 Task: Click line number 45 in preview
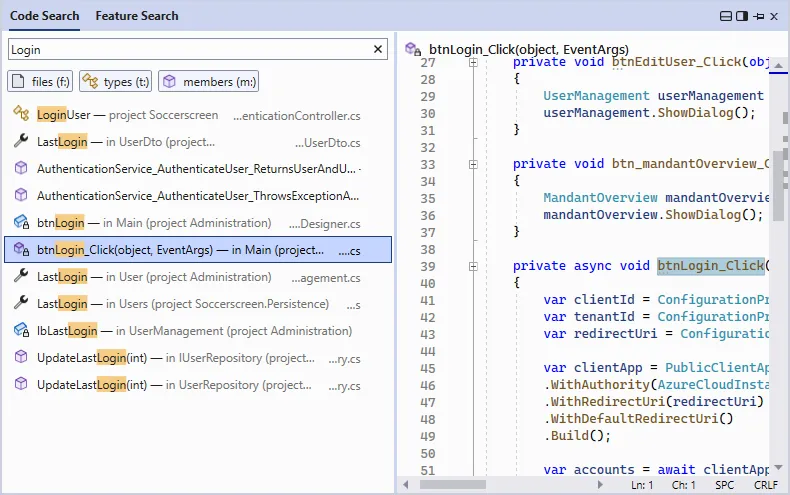click(x=428, y=368)
